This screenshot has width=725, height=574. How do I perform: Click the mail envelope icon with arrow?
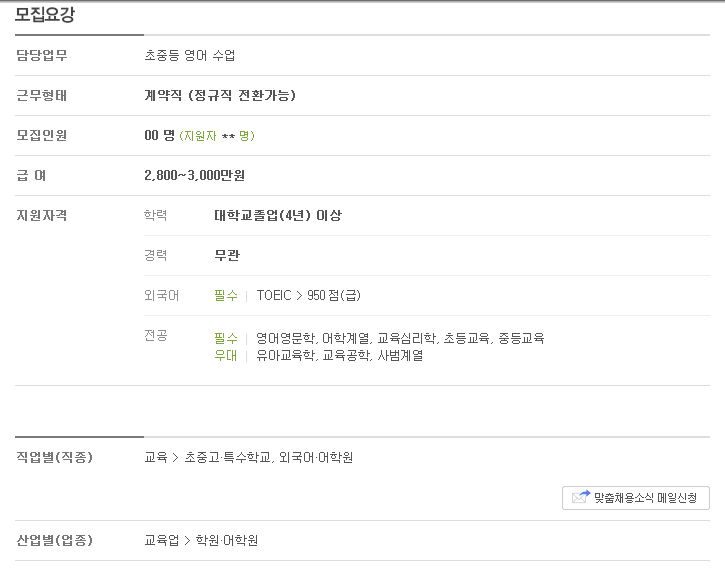[x=581, y=497]
